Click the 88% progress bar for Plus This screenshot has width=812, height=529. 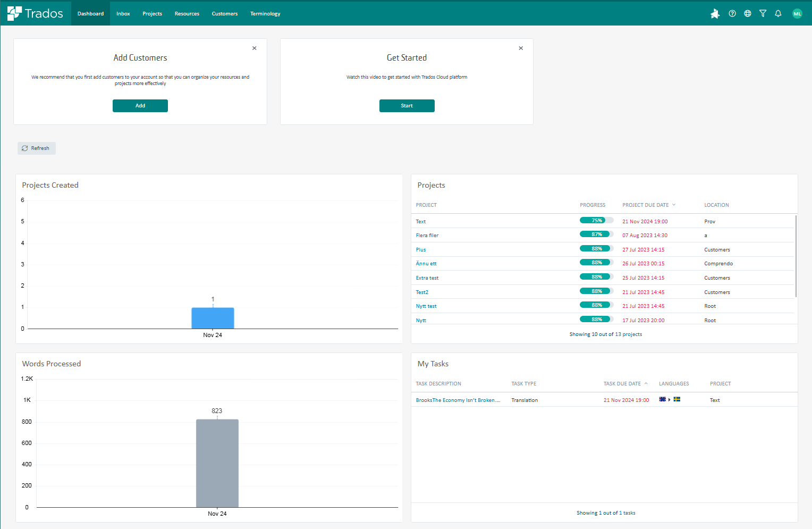pyautogui.click(x=596, y=249)
